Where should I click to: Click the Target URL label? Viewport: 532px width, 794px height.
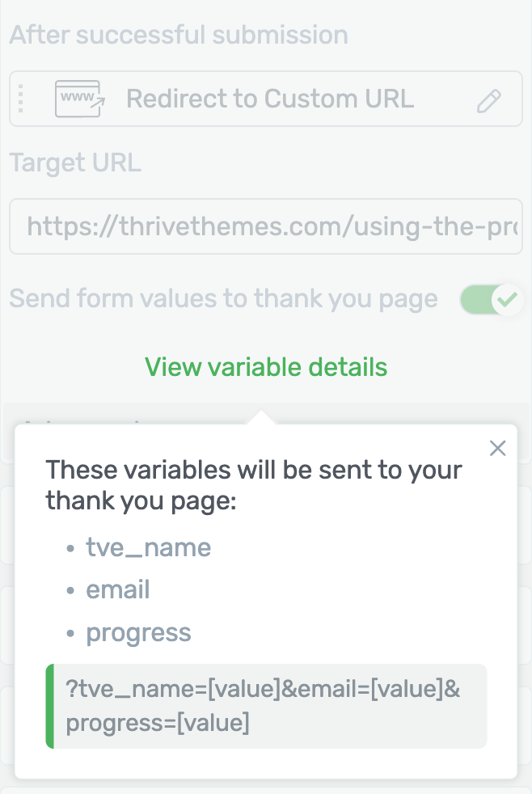click(75, 163)
